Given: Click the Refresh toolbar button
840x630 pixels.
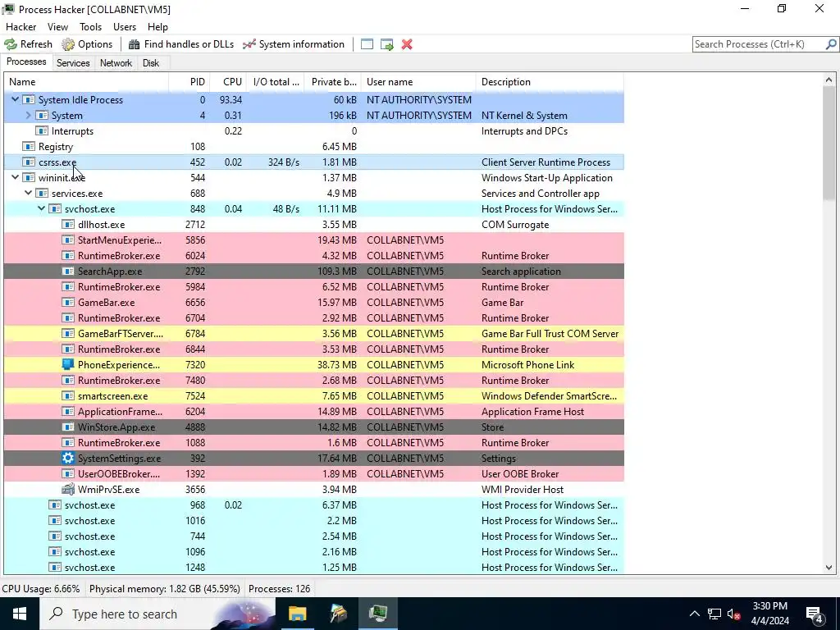Looking at the screenshot, I should point(29,44).
